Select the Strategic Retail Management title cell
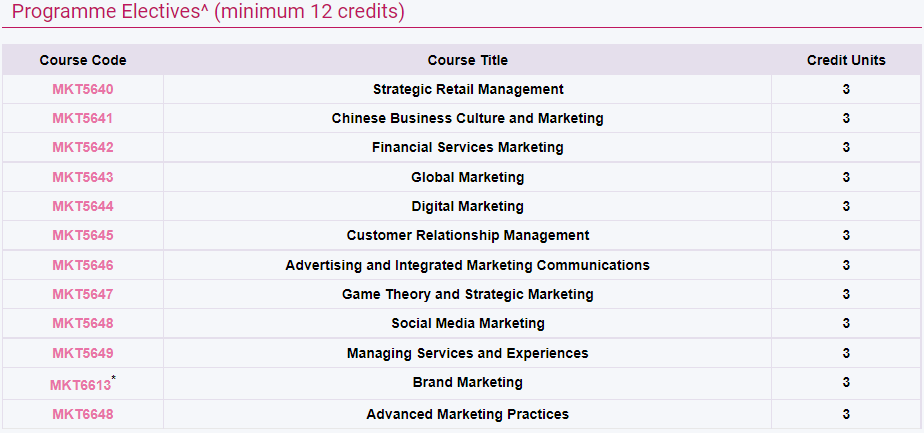The height and width of the screenshot is (433, 924). click(x=468, y=90)
